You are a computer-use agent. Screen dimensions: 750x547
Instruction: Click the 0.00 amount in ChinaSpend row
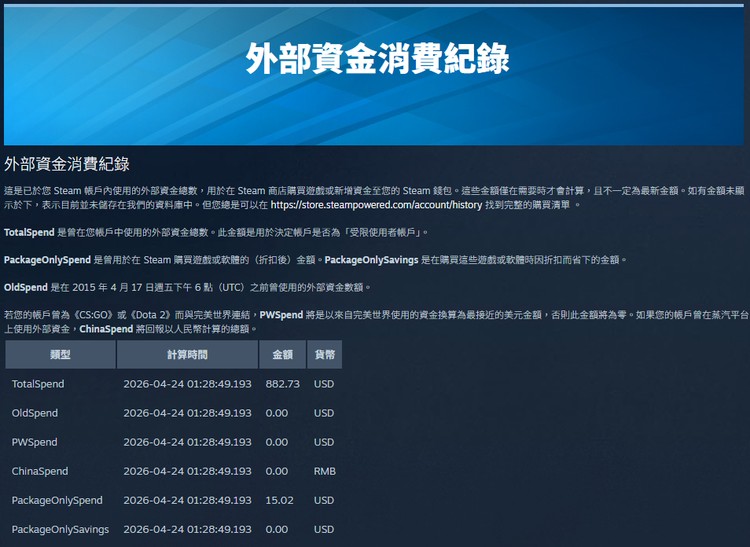277,471
